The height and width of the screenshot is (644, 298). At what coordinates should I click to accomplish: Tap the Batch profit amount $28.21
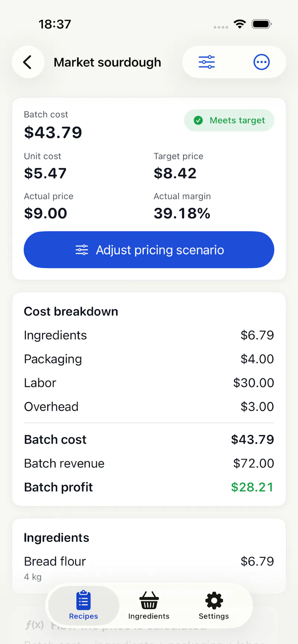pyautogui.click(x=252, y=487)
